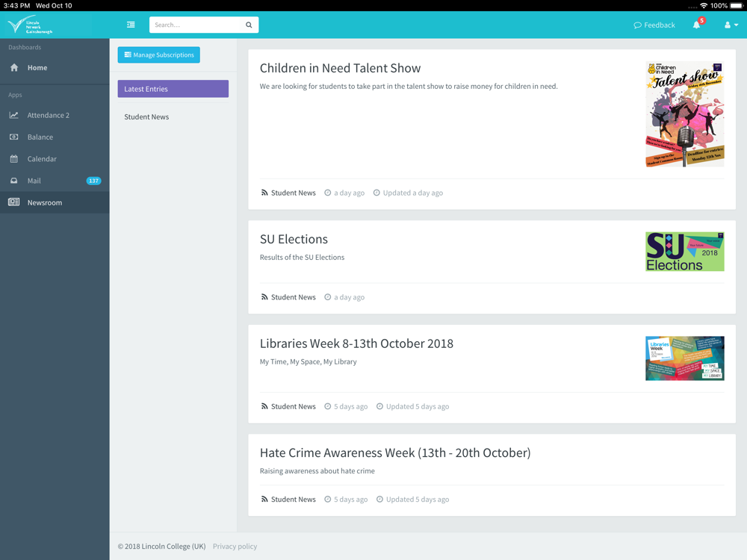Screen dimensions: 747x560
Task: Open the SU Elections article title
Action: coord(294,239)
